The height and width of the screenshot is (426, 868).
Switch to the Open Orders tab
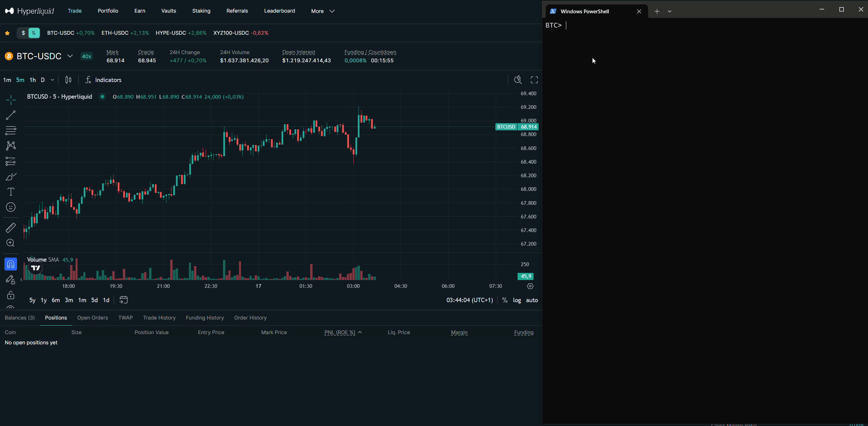(92, 317)
